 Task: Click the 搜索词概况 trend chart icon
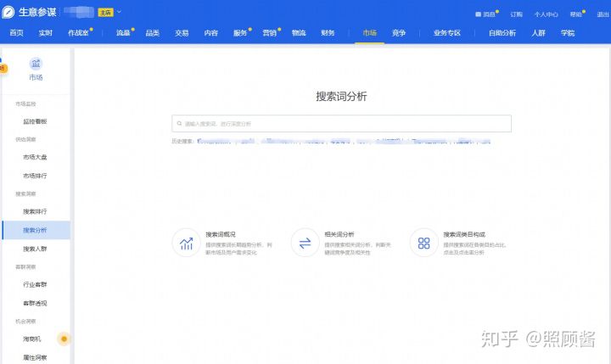pyautogui.click(x=186, y=243)
